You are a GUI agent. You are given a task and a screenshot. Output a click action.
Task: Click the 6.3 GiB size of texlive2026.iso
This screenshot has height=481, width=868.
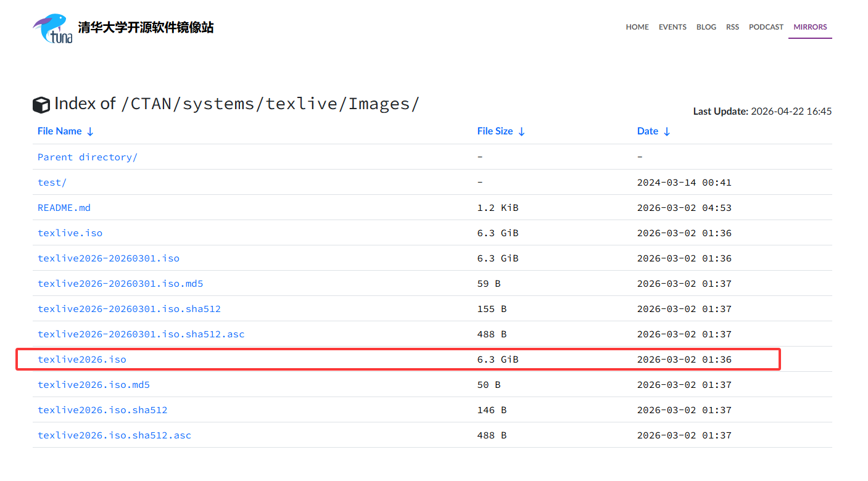click(x=498, y=360)
